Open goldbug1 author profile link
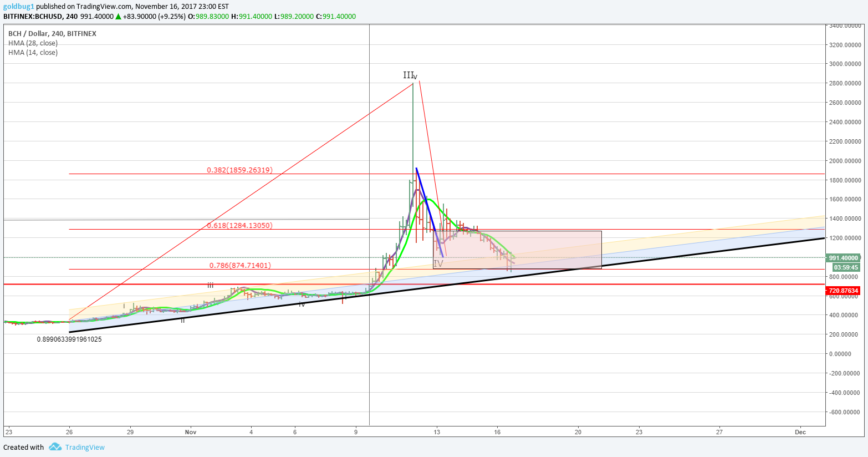Screen dimensions: 868x457 point(19,7)
